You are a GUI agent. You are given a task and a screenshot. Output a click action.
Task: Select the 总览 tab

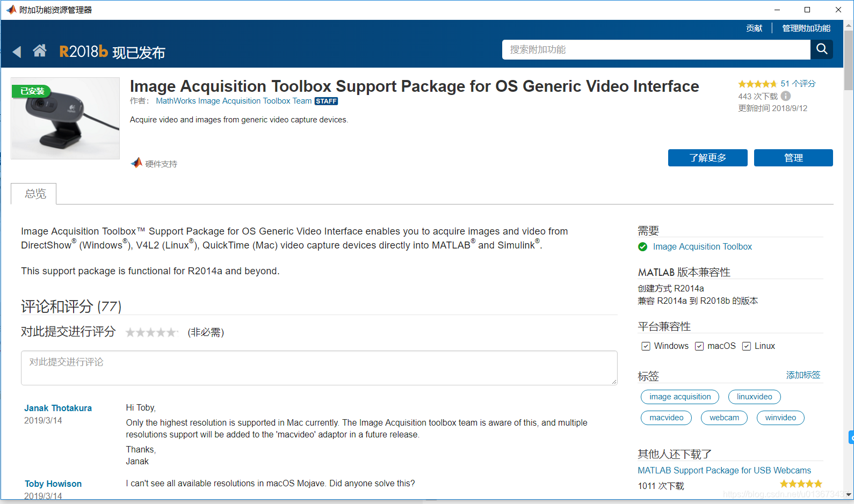34,194
